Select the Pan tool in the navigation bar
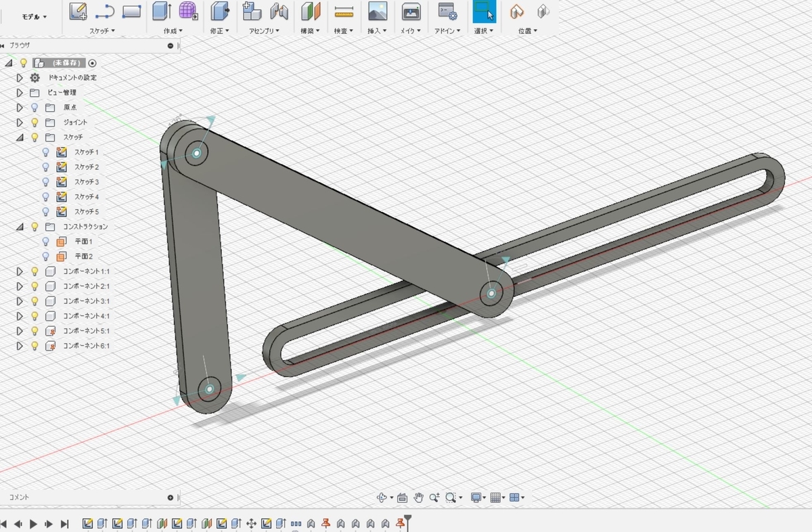 pos(420,497)
